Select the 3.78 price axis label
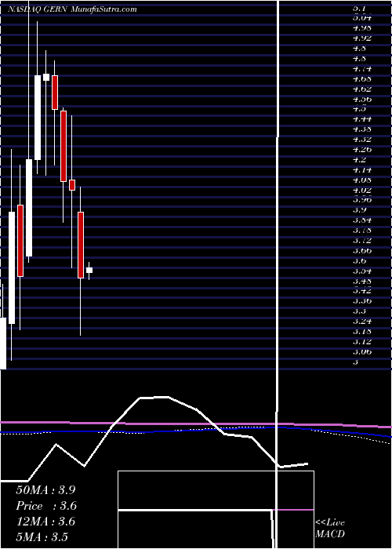This screenshot has width=392, height=549. point(362,231)
